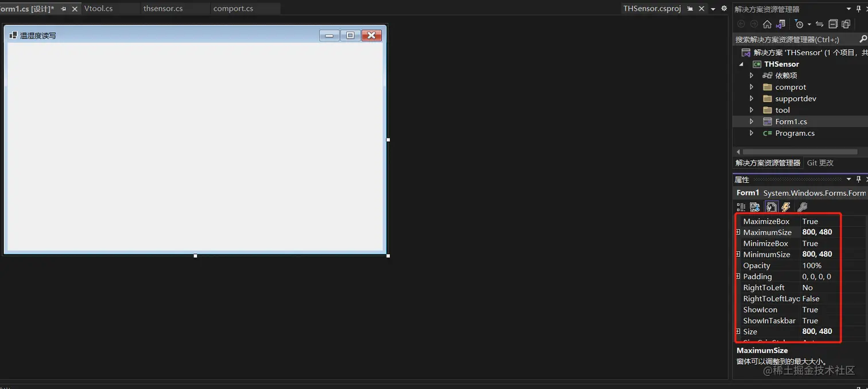
Task: Click the MinimizeBox True value
Action: coord(810,244)
